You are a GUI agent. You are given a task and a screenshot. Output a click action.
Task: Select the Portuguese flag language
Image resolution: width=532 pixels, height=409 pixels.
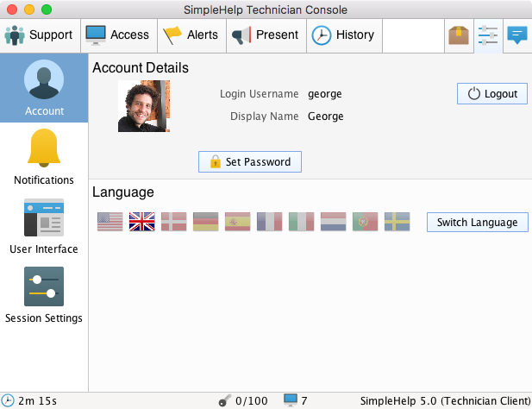tap(365, 222)
